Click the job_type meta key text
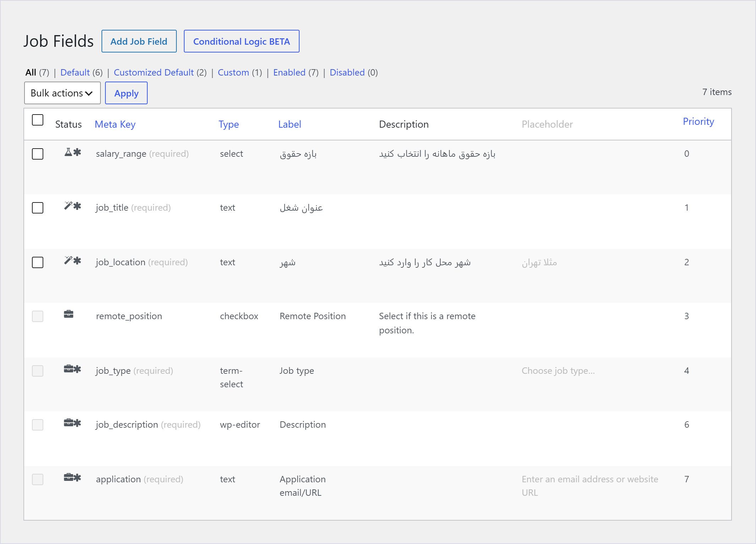This screenshot has height=544, width=756. tap(113, 371)
